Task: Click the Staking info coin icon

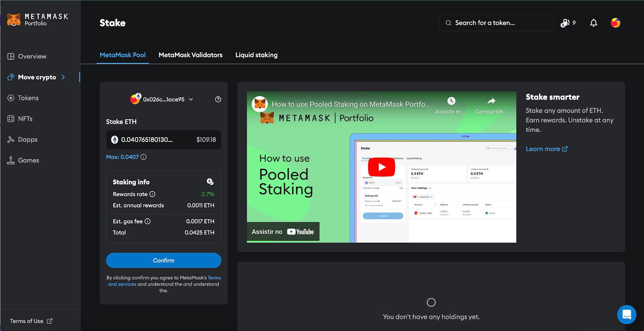Action: coord(210,182)
